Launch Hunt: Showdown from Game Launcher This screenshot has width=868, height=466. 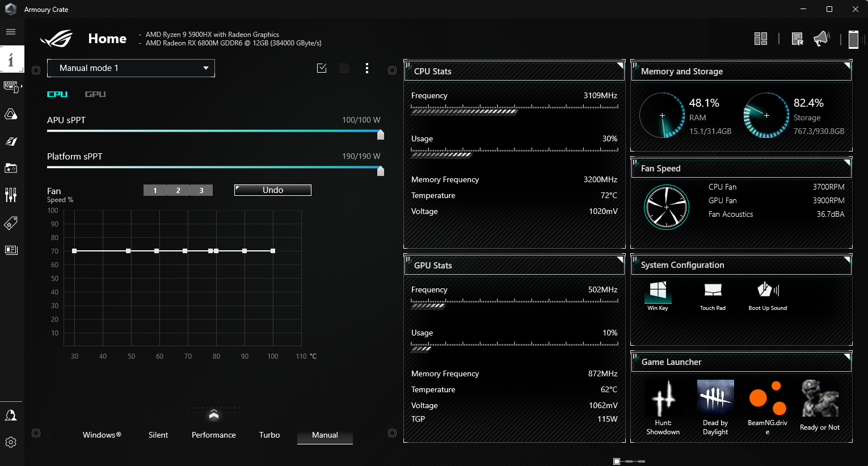point(663,408)
